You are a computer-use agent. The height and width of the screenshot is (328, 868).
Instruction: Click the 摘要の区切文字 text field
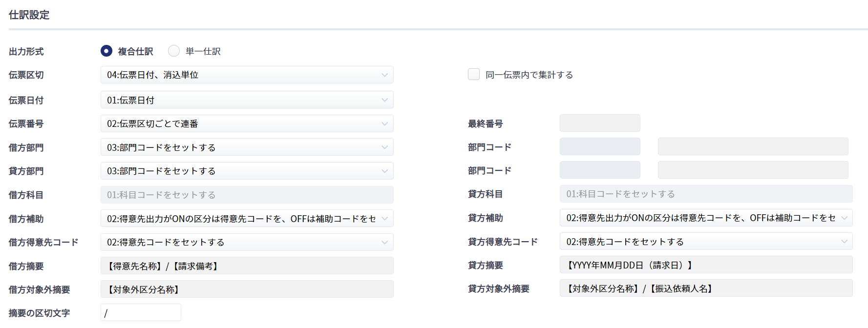click(x=141, y=313)
